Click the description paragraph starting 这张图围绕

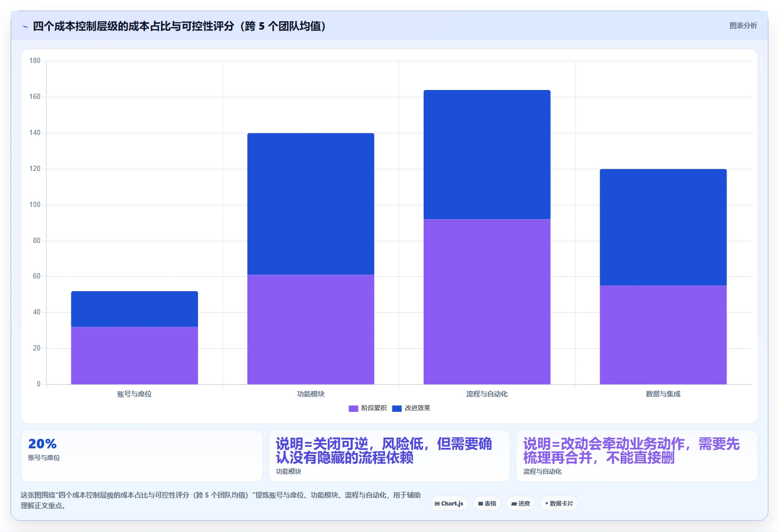coord(221,500)
